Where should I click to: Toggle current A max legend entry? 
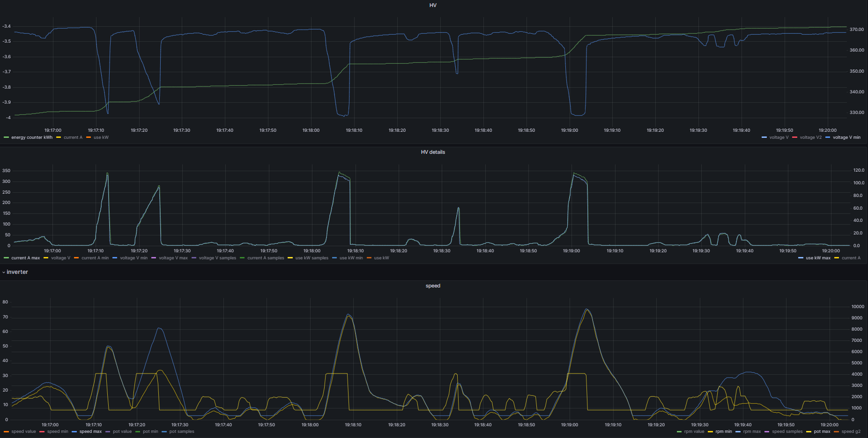(x=25, y=258)
